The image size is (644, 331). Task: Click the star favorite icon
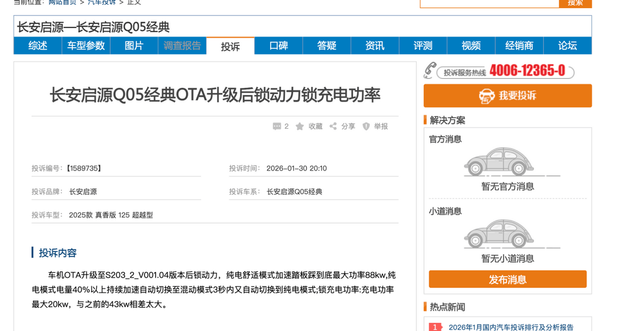pos(300,127)
